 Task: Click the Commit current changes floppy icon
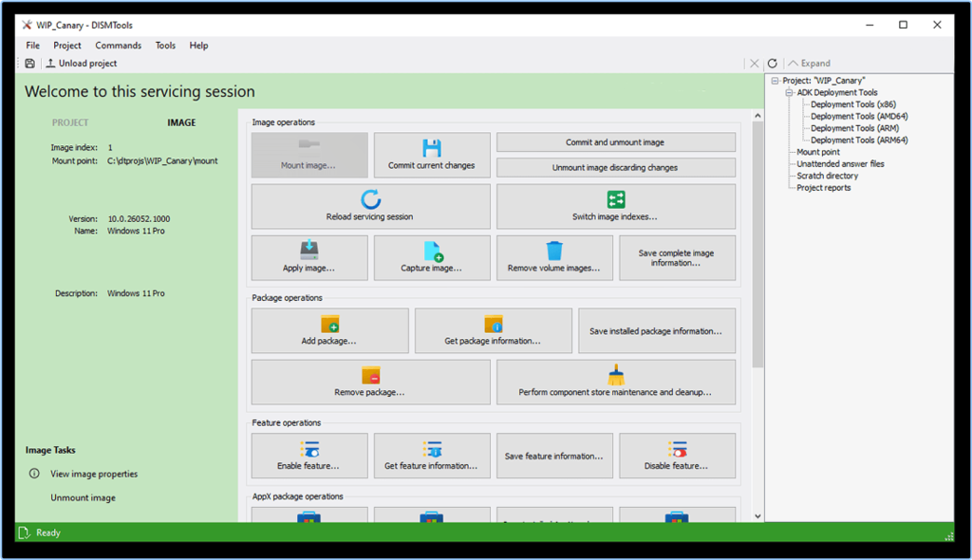pyautogui.click(x=432, y=148)
